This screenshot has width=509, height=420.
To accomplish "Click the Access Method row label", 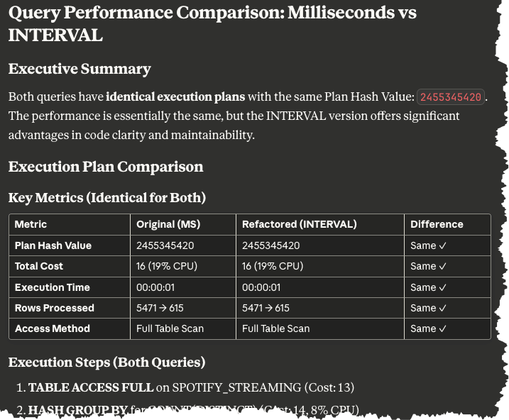I will click(x=53, y=328).
